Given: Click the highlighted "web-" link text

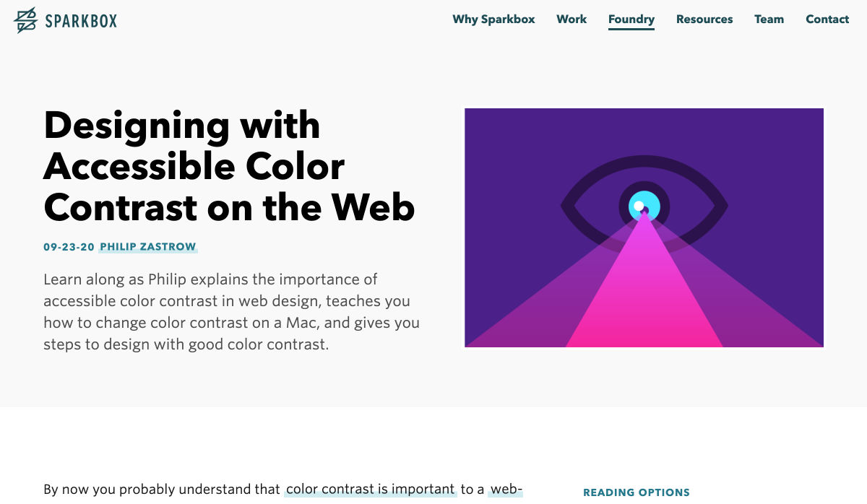Looking at the screenshot, I should point(506,490).
